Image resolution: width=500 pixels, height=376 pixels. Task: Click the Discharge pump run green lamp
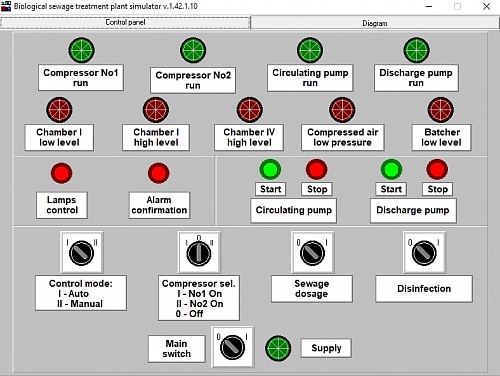(x=417, y=50)
